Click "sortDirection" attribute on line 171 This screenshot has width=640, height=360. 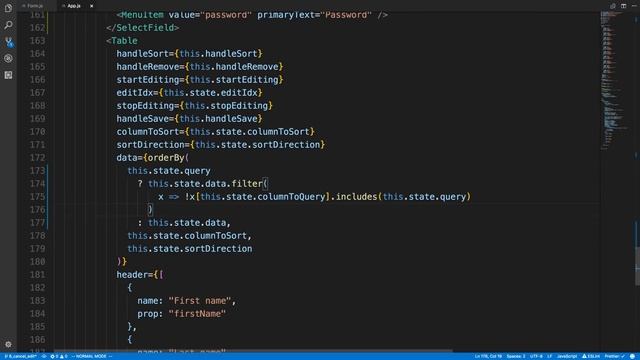[150, 145]
